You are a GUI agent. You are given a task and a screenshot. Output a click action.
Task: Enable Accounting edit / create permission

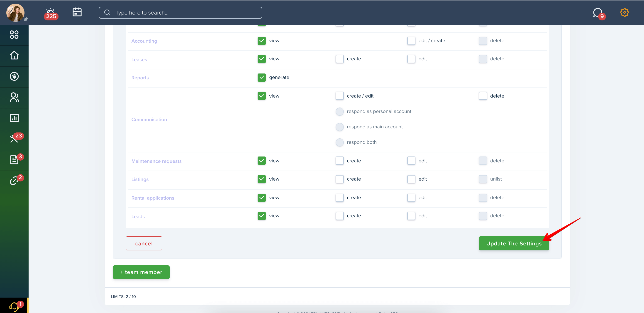(x=411, y=41)
